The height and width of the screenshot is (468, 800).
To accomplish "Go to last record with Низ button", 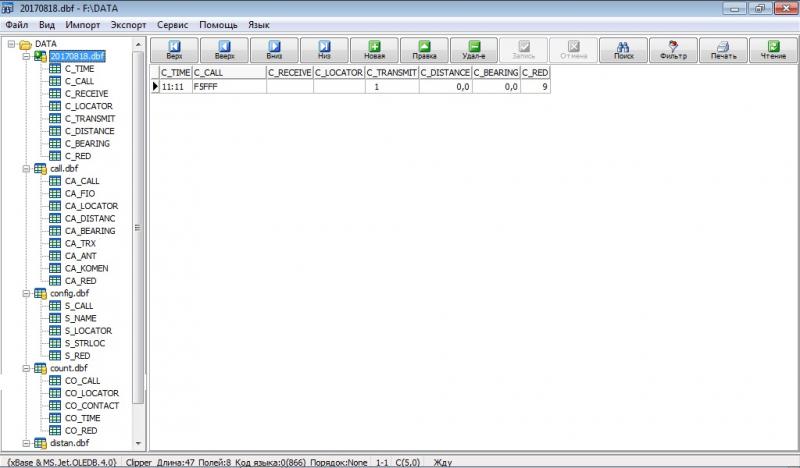I will (324, 50).
